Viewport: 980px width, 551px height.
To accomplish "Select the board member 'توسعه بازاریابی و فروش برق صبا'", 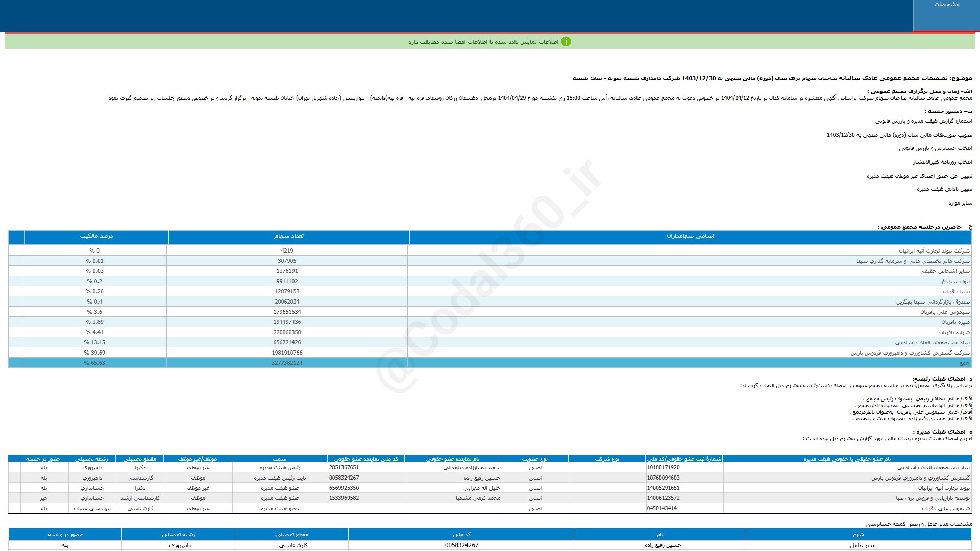I will point(933,498).
